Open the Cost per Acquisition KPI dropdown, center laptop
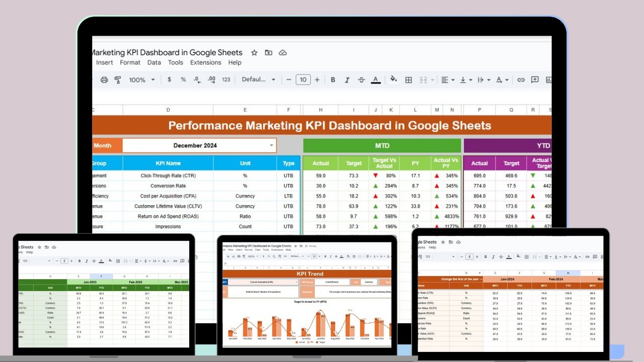This screenshot has width=644, height=362. [x=297, y=282]
